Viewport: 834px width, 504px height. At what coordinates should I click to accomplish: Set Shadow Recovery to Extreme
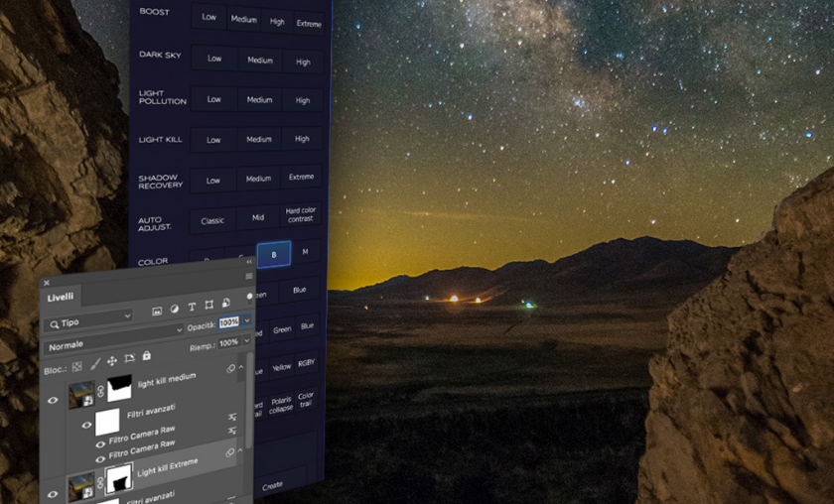(x=301, y=177)
